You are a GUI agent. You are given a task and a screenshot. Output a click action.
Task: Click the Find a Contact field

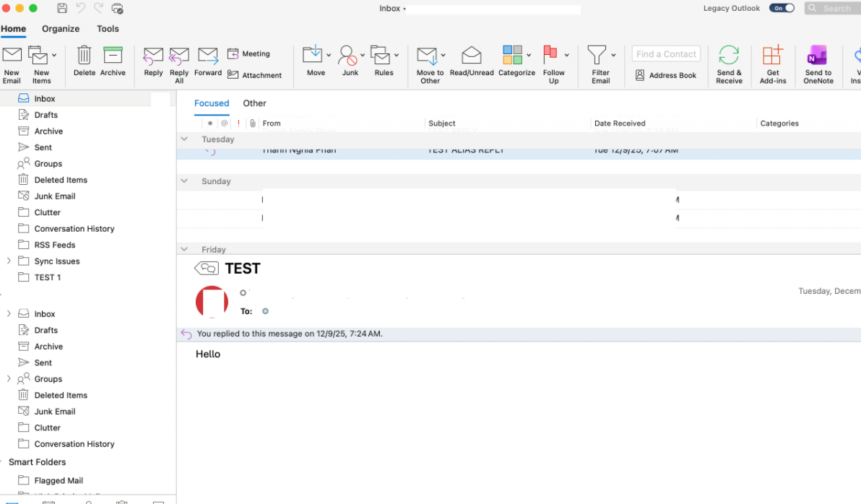(x=666, y=54)
